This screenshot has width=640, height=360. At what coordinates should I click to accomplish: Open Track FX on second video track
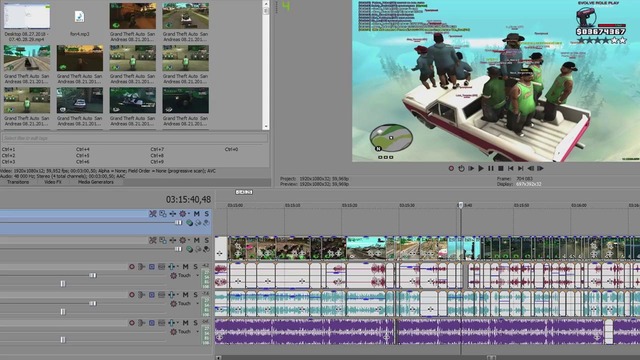(x=173, y=240)
